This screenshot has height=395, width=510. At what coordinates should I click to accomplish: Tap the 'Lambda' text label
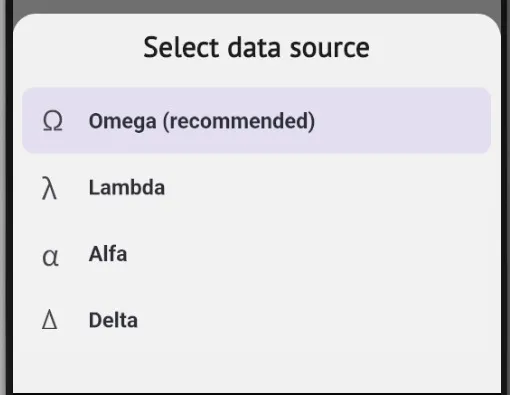[127, 187]
